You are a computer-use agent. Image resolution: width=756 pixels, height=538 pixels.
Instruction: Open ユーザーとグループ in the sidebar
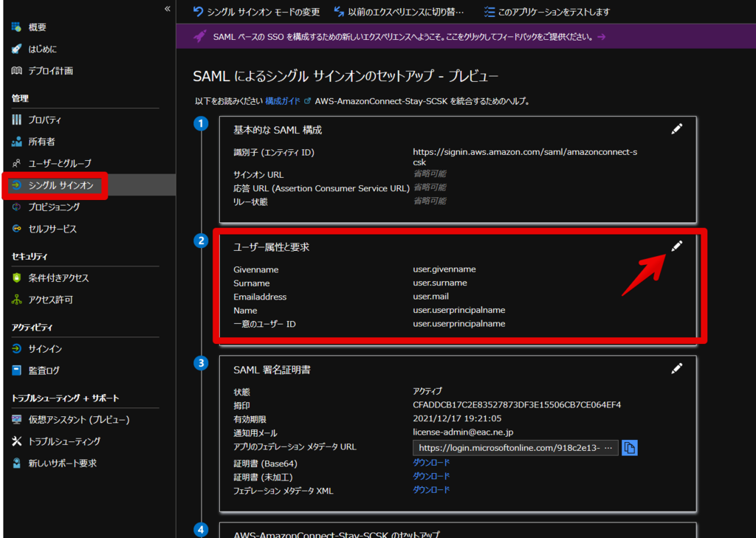pyautogui.click(x=60, y=163)
